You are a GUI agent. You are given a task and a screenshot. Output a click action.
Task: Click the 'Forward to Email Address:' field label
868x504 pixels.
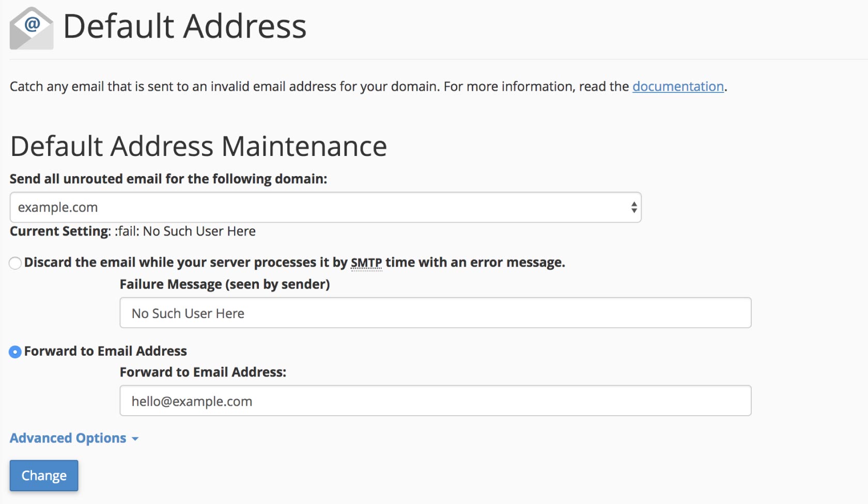pyautogui.click(x=203, y=372)
